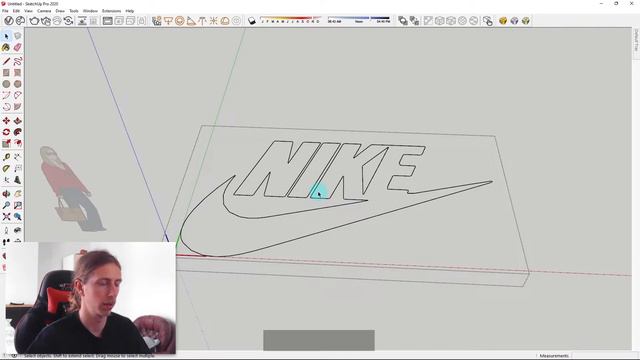The height and width of the screenshot is (360, 640).
Task: Select the Text label tool
Action: click(18, 169)
